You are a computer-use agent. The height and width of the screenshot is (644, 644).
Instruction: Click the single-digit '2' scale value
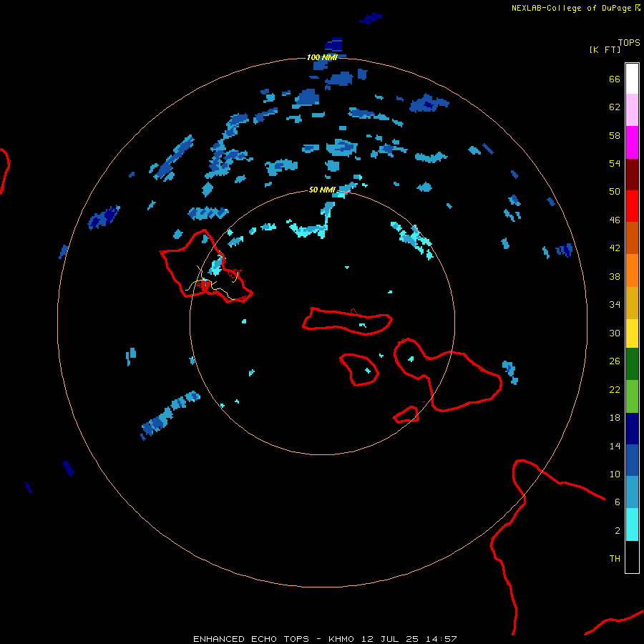pyautogui.click(x=618, y=530)
